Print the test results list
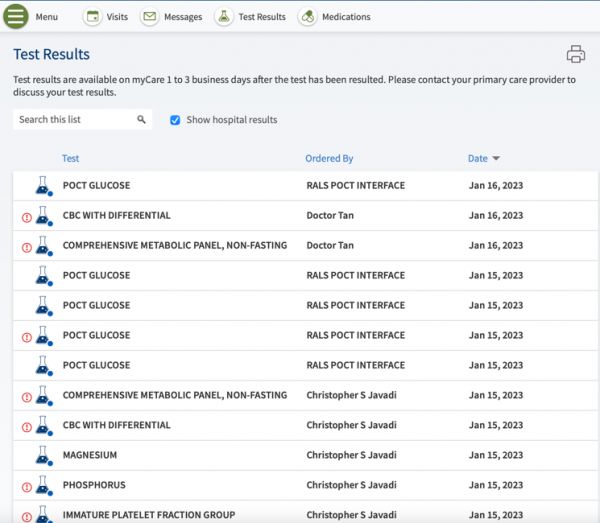Screen dimensions: 600x523 [x=576, y=54]
